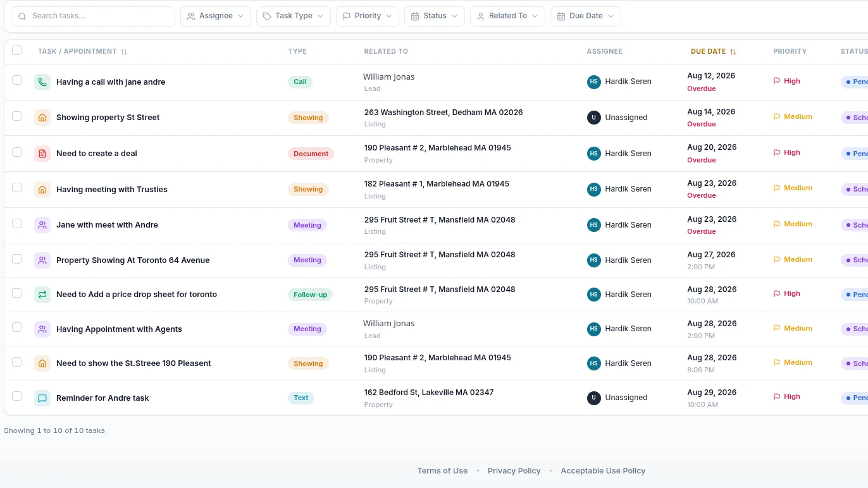868x488 pixels.
Task: Check the box for Need to create a deal
Action: click(17, 152)
